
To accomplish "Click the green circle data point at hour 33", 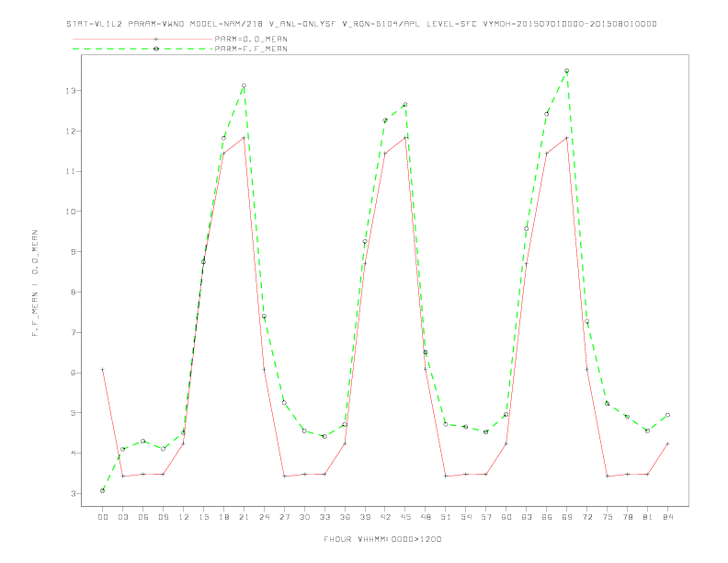I will click(x=324, y=436).
